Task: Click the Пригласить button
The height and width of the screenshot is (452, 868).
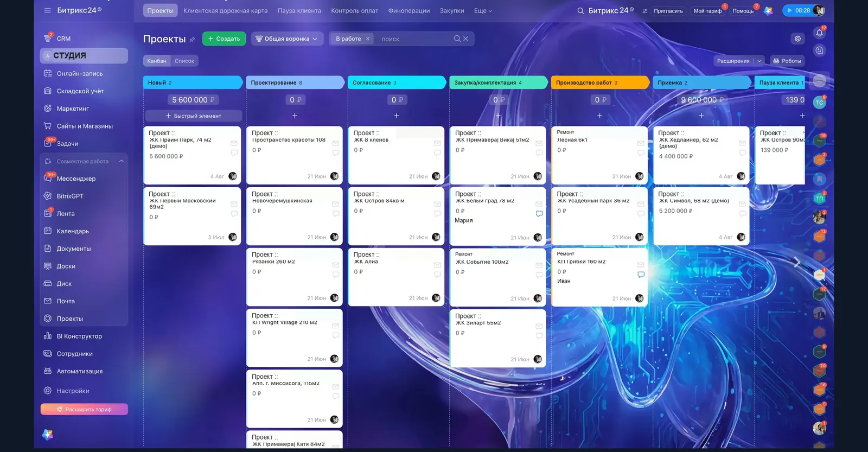Action: click(668, 11)
